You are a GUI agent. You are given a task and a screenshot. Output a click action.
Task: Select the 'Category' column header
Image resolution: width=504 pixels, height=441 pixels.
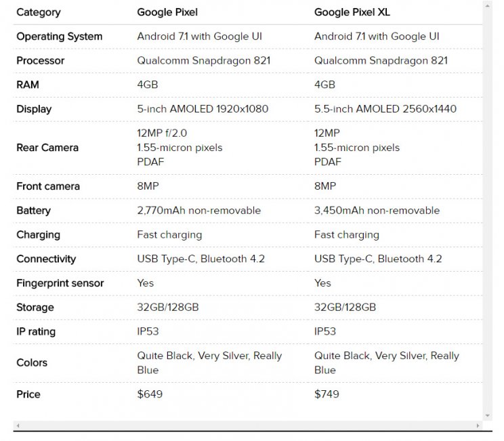[39, 12]
